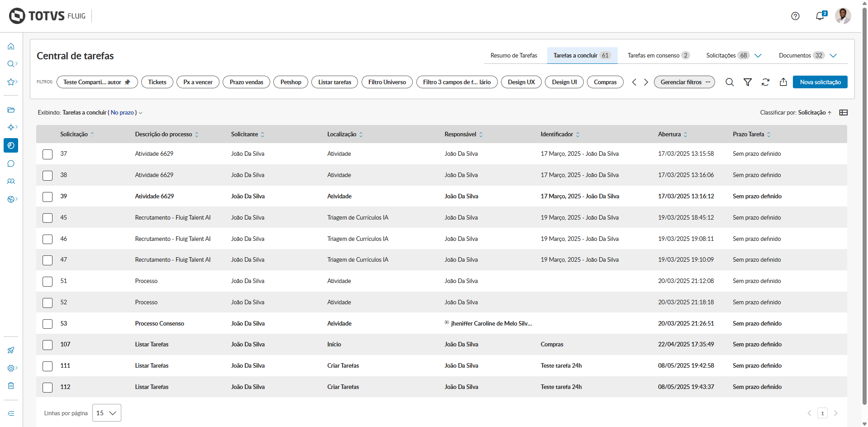Open the filter funnel icon
Viewport: 868px width, 427px height.
(748, 82)
